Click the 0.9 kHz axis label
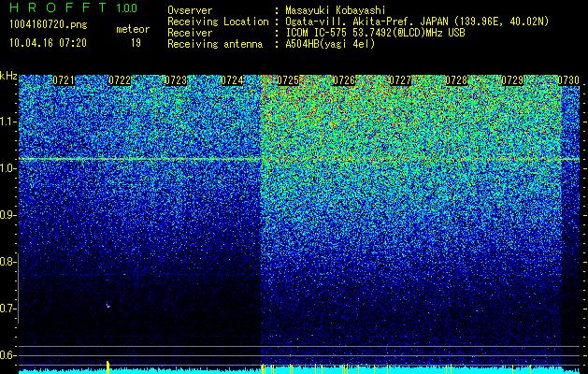This screenshot has height=374, width=588. (7, 215)
